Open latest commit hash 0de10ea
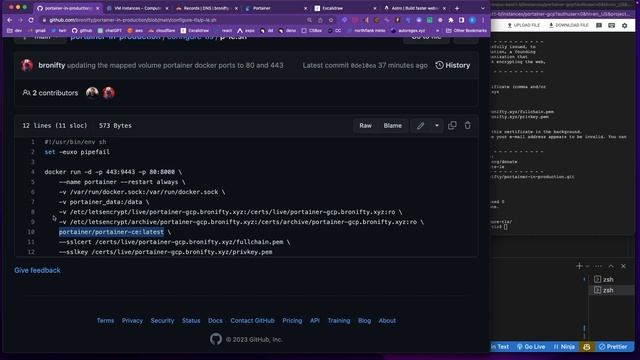Viewport: 640px width, 360px height. pyautogui.click(x=363, y=65)
